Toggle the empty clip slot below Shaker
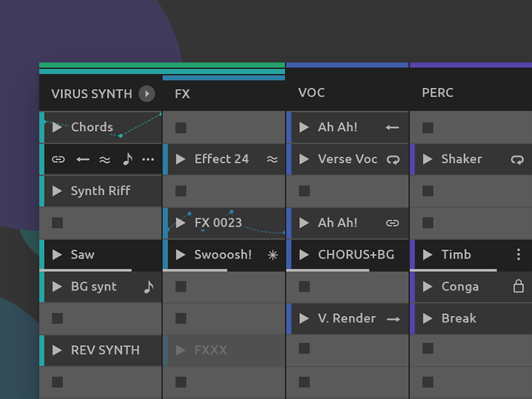This screenshot has height=399, width=532. pyautogui.click(x=429, y=191)
